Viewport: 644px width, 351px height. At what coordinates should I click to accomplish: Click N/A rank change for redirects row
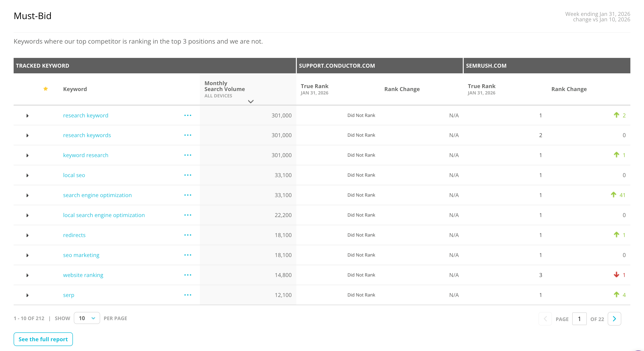pos(454,235)
